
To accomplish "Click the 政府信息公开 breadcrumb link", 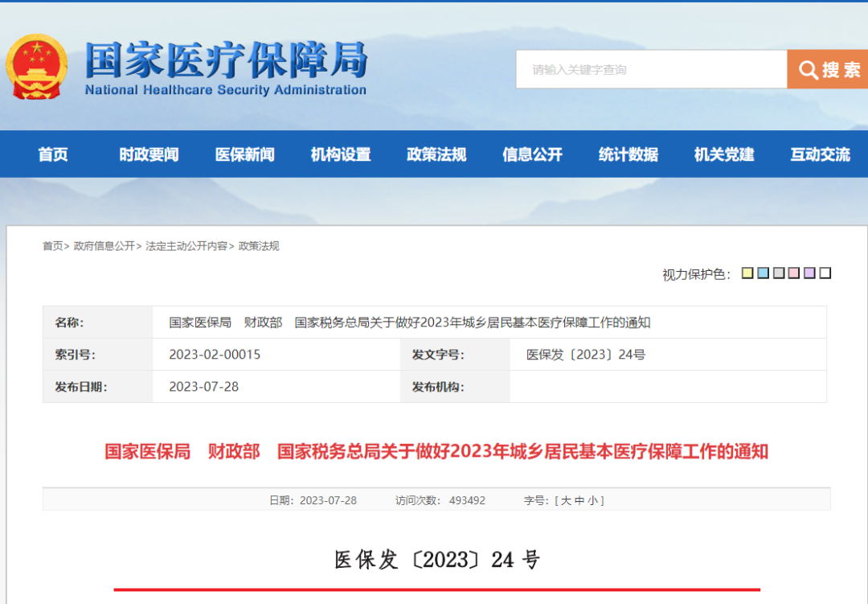I will click(104, 246).
